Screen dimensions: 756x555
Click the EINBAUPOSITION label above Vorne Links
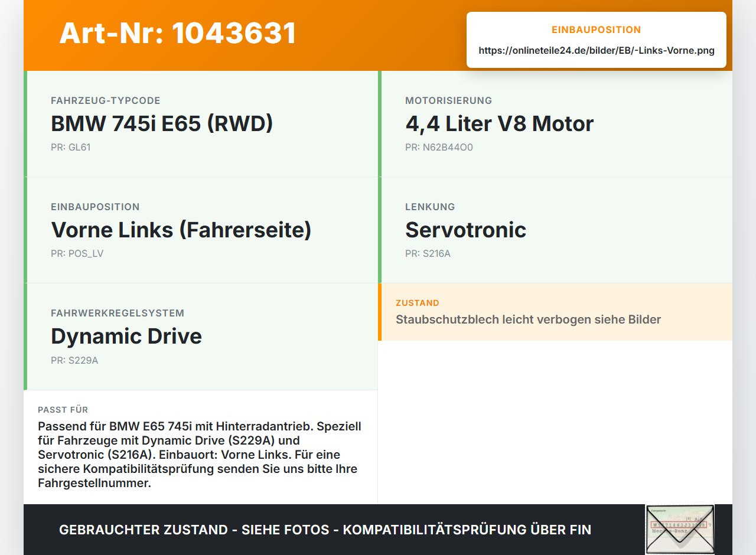(x=95, y=207)
